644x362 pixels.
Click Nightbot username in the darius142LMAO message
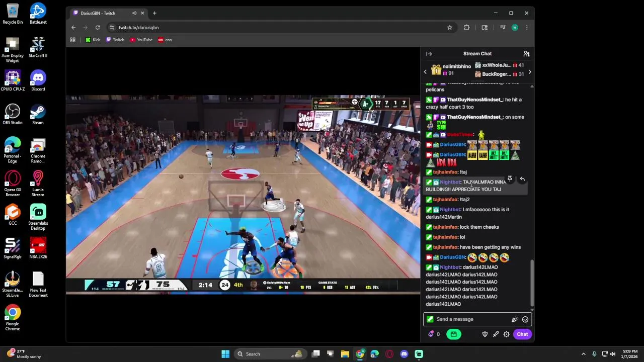(450, 267)
